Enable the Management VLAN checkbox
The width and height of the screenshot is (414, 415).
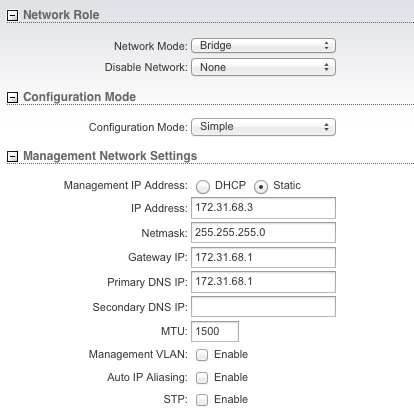point(202,355)
